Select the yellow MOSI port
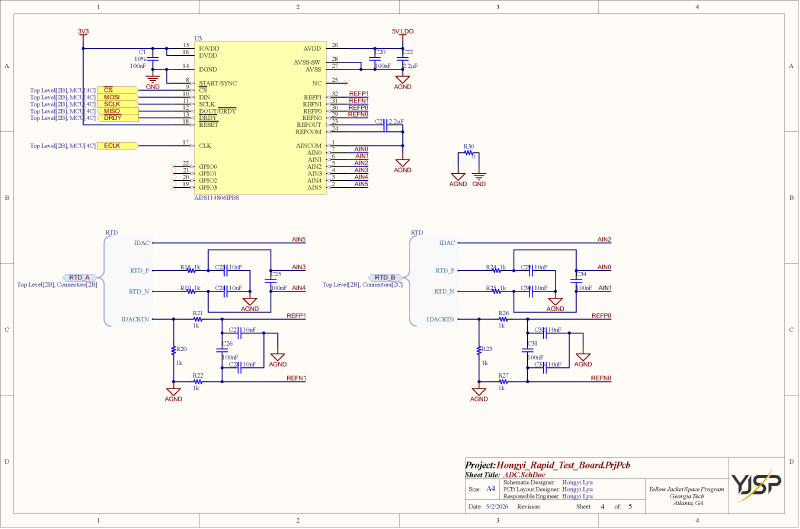Image resolution: width=800 pixels, height=529 pixels. pos(117,97)
